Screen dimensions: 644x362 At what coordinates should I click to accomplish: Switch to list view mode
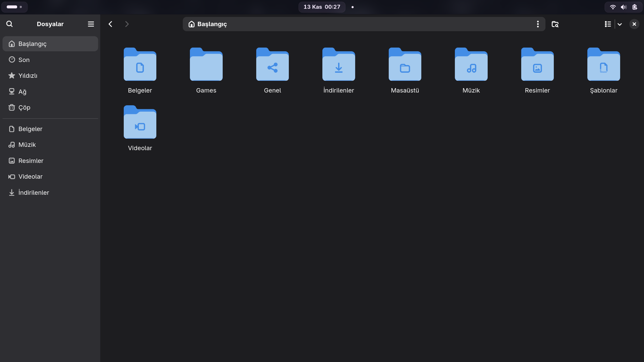tap(608, 24)
